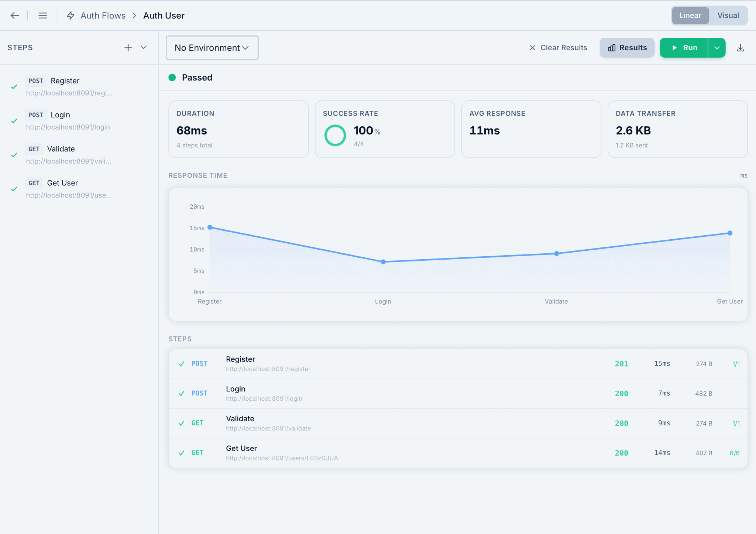Click the checkmark next to the Register step
This screenshot has height=534, width=756.
14,87
